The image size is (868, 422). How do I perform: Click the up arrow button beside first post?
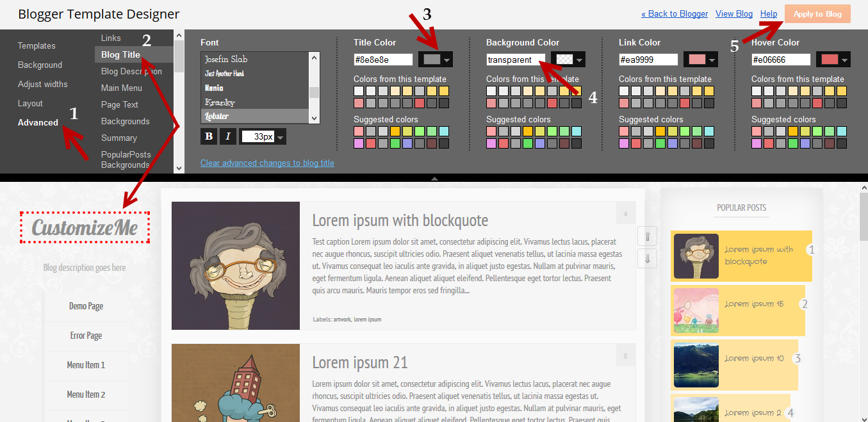pyautogui.click(x=647, y=236)
